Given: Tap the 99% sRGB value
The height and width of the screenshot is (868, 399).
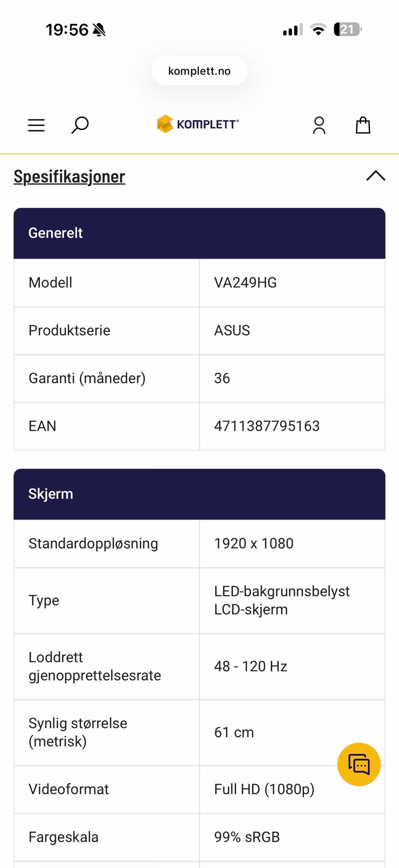Looking at the screenshot, I should (x=247, y=837).
